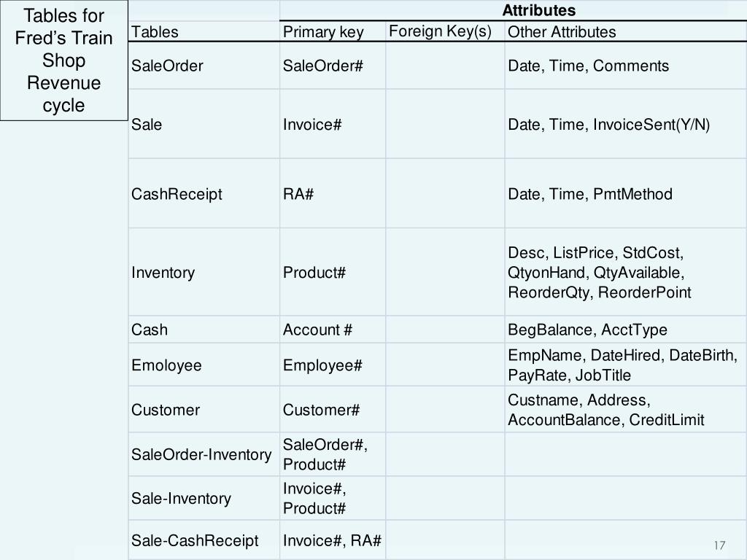
Task: Click the Other Attributes column header
Action: tap(562, 32)
